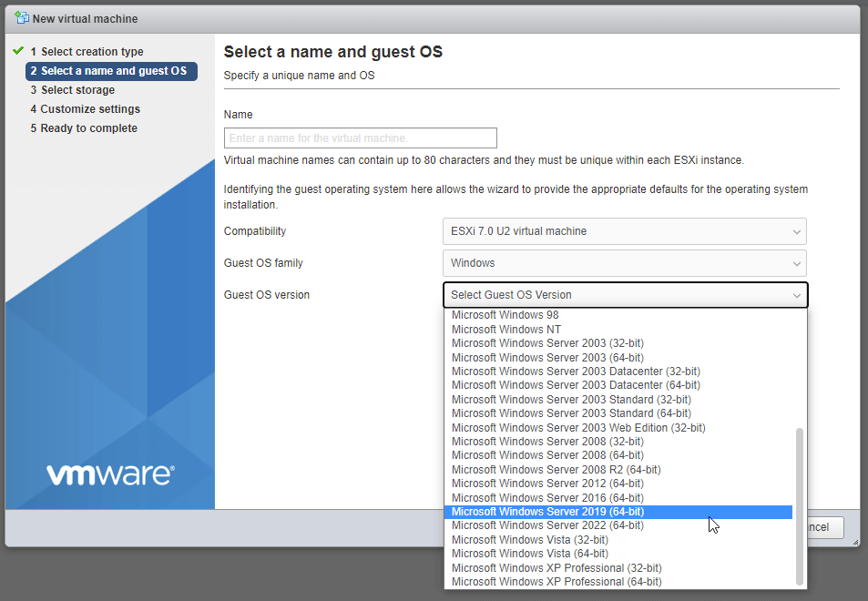This screenshot has height=601, width=868.
Task: Pick Microsoft Windows Server 2008 R2 (64-bit)
Action: tap(618, 470)
